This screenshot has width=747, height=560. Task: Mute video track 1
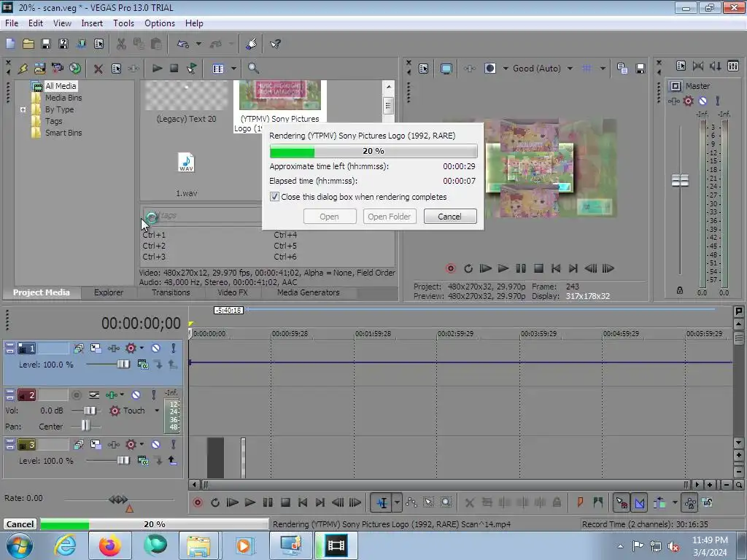coord(156,349)
